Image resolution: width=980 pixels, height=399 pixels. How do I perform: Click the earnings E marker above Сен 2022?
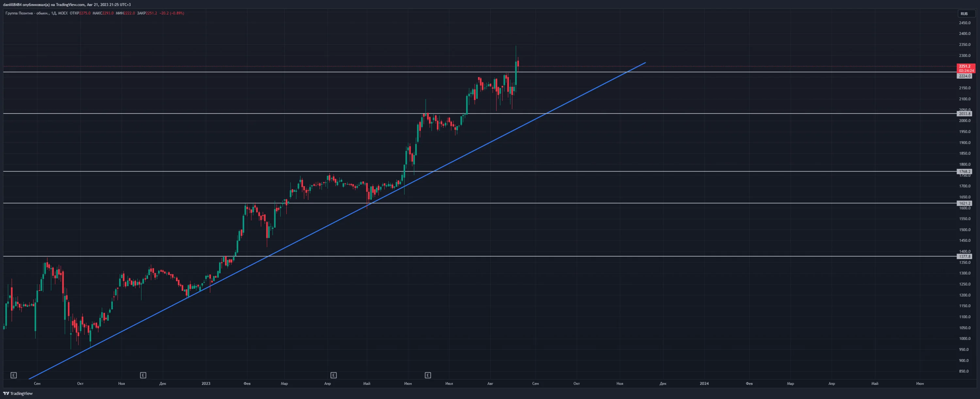[14, 375]
